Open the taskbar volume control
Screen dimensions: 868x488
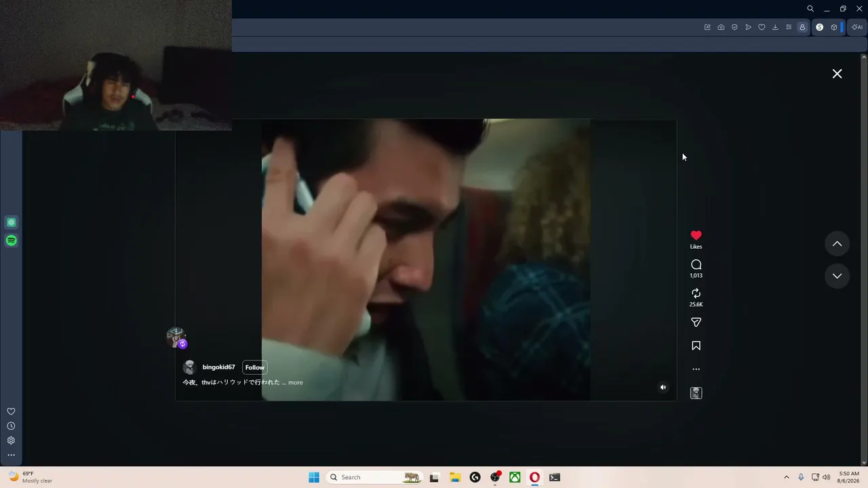coord(826,477)
